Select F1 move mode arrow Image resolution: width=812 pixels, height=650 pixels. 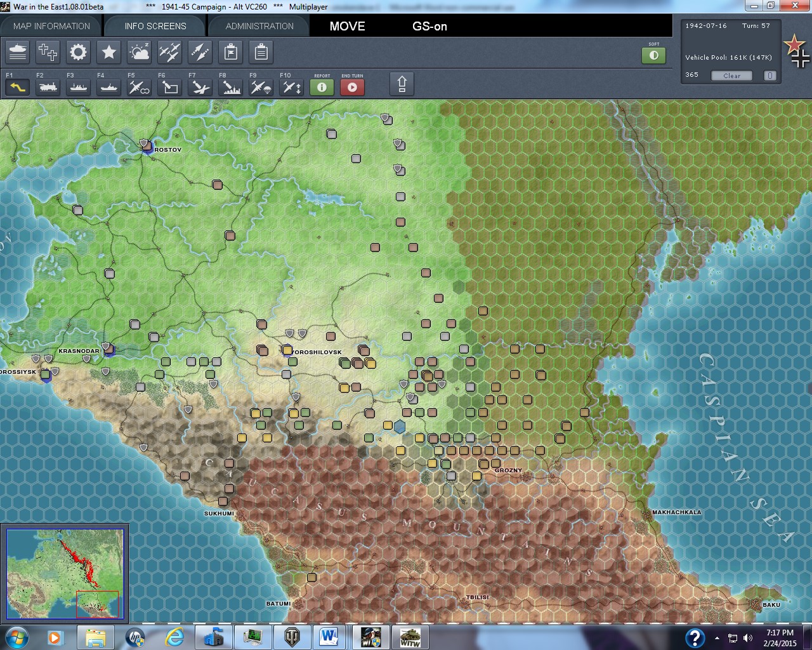[x=18, y=87]
